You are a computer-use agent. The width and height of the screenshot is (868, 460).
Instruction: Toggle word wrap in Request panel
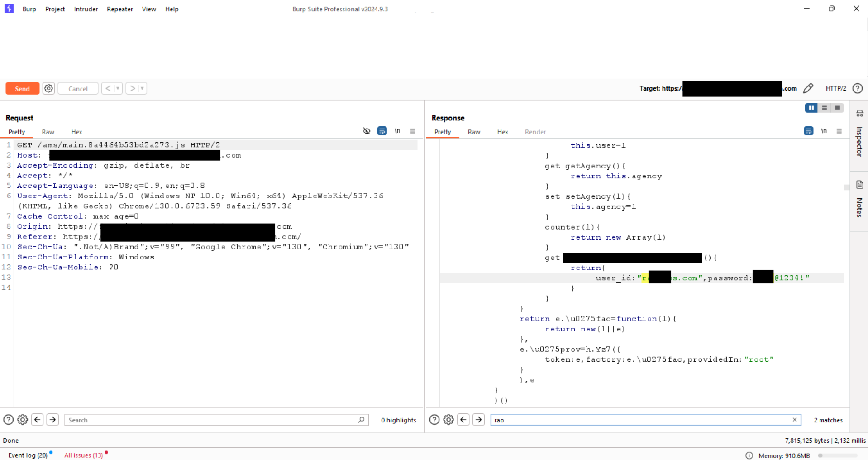382,131
